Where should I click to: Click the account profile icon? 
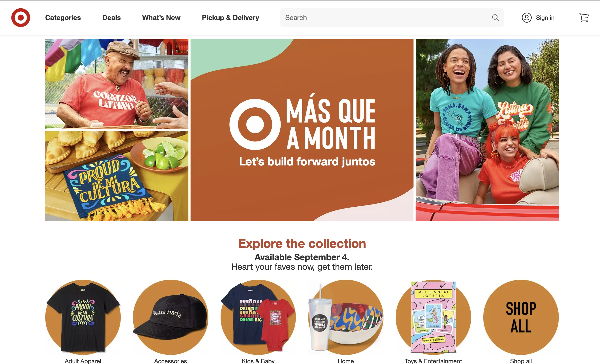click(x=526, y=18)
